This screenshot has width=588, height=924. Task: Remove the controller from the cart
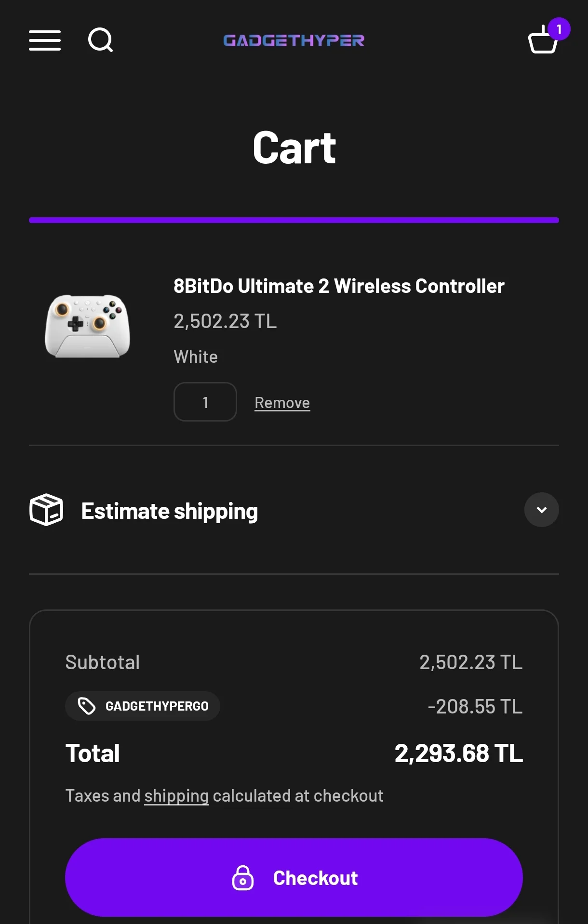click(x=282, y=403)
